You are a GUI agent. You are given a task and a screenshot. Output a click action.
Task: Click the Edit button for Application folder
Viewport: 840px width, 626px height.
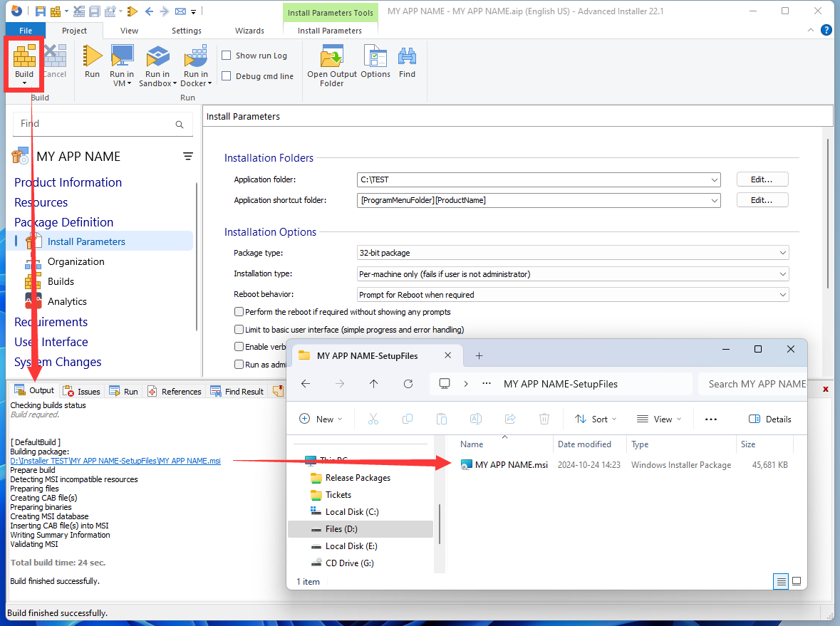[x=762, y=179]
